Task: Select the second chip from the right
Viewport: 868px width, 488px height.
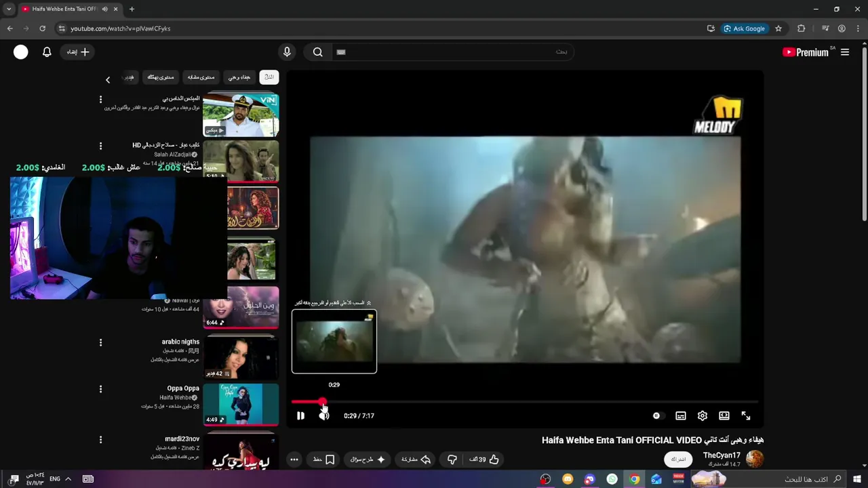Action: tap(239, 77)
